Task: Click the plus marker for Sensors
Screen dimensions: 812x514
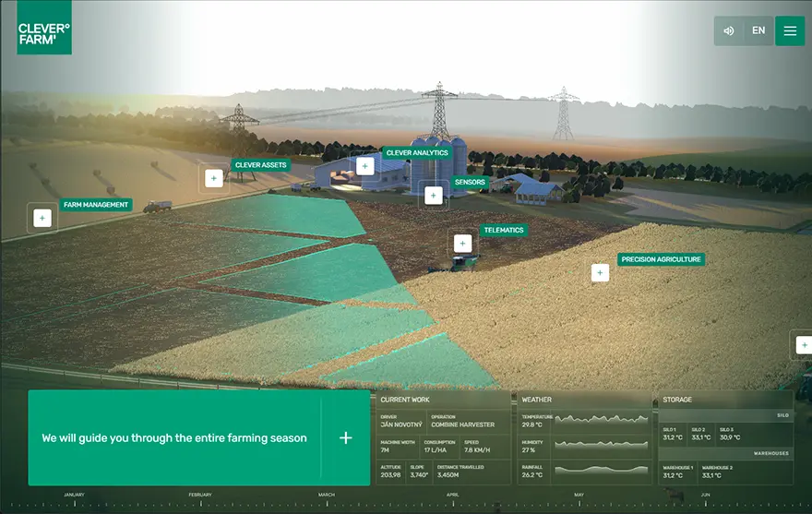Action: pyautogui.click(x=434, y=196)
